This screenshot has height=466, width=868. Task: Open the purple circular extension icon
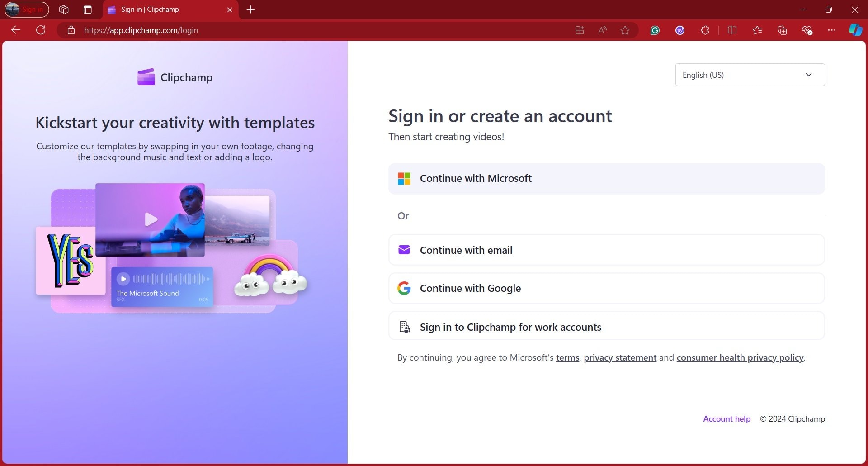[680, 30]
